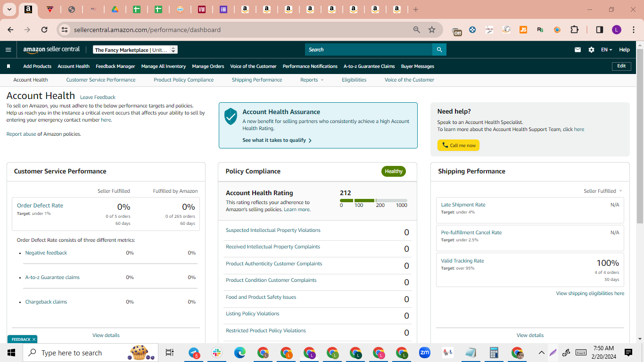Open Voice of the Customer sub-tab
The height and width of the screenshot is (362, 644).
pos(410,80)
